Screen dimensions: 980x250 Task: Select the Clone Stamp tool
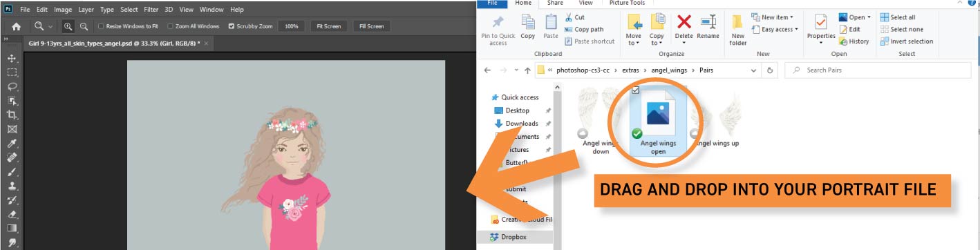(12, 186)
